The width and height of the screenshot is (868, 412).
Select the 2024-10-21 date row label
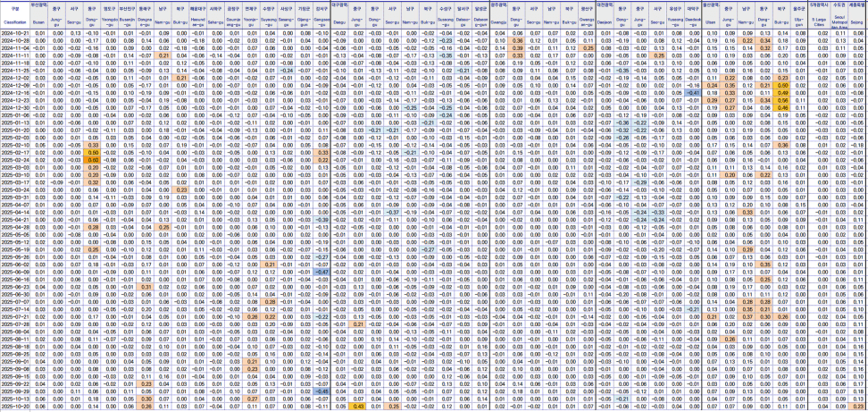point(15,33)
